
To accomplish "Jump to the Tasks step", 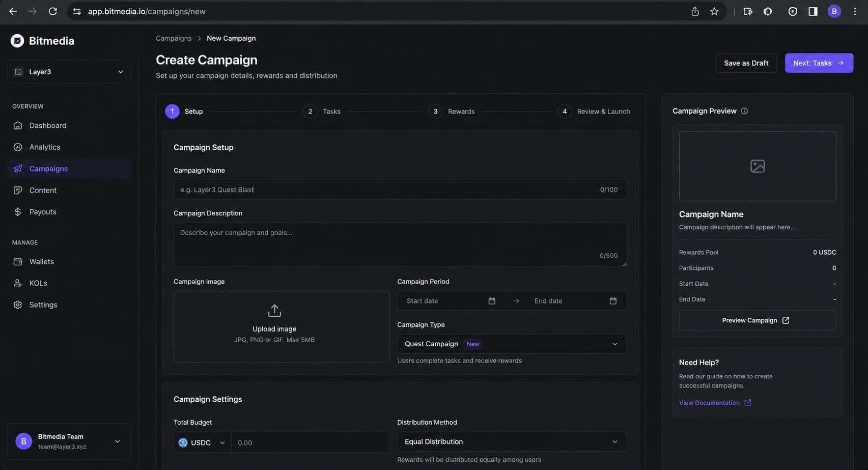I will 322,111.
